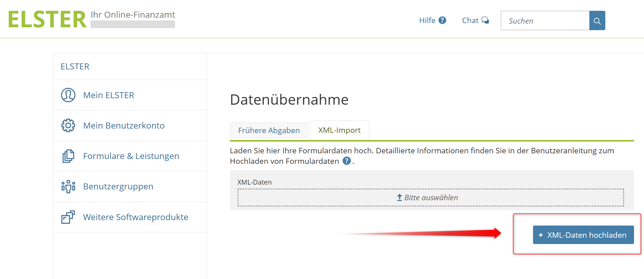
Task: Open help icon after 'Hochladen von Formulardaten'
Action: pos(346,161)
